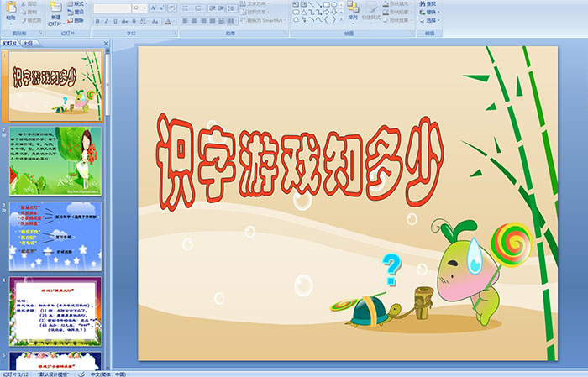
Task: Expand the shapes gallery More arrow
Action: point(341,19)
